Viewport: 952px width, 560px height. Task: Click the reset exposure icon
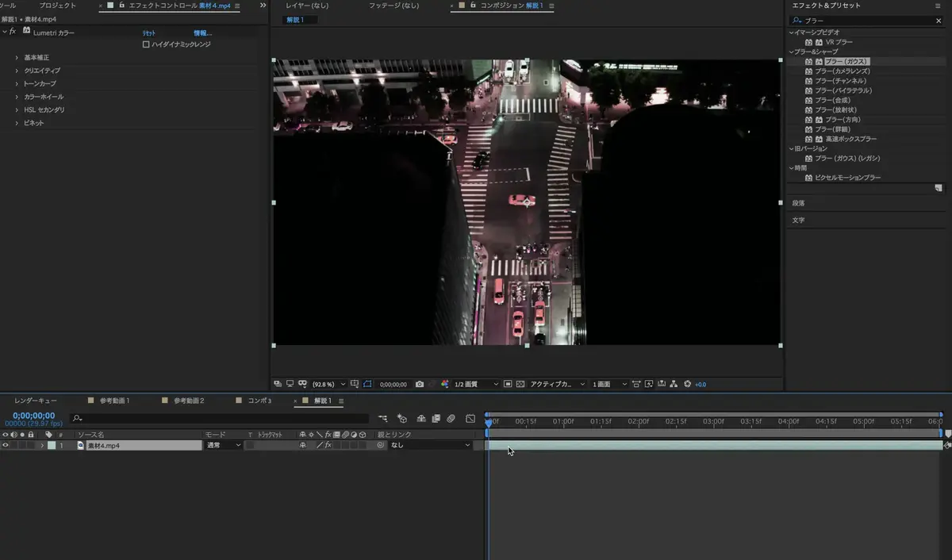(x=687, y=384)
